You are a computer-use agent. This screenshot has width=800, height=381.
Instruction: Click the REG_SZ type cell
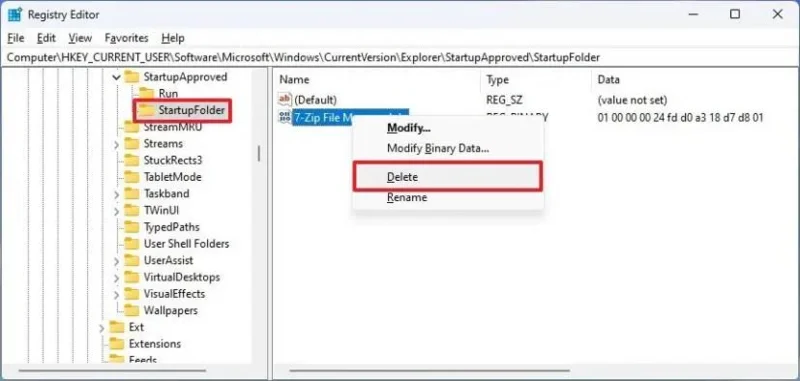coord(504,99)
